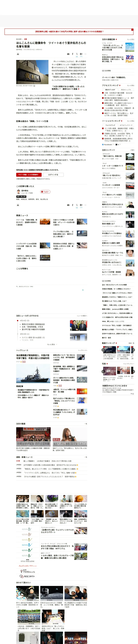Screen dimensions: 138x644
Task: Select フェイスブック social ranking tab
Action: coord(110,125)
